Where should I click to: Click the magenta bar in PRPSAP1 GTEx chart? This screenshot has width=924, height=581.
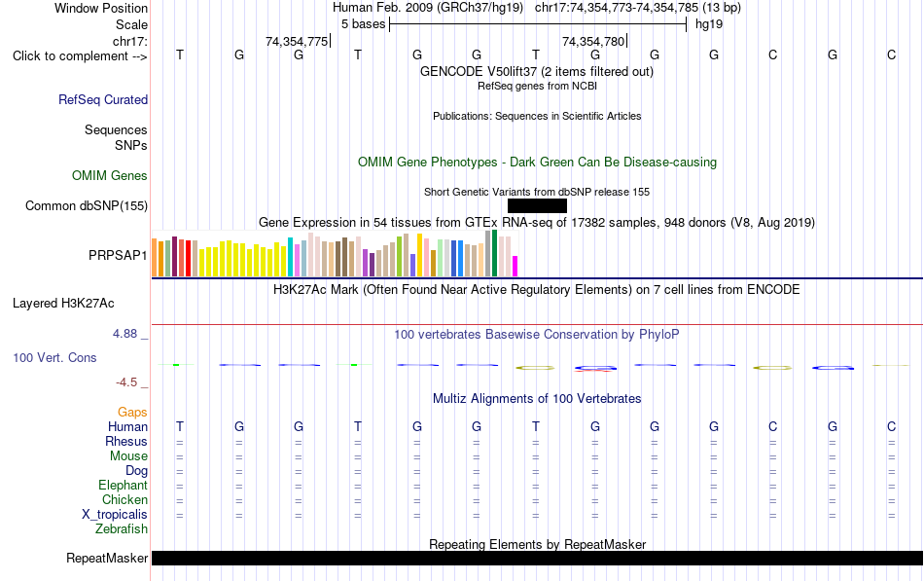click(515, 266)
